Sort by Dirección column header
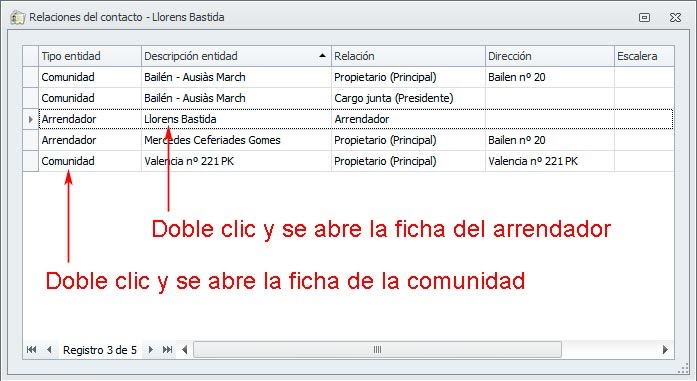 pos(550,56)
